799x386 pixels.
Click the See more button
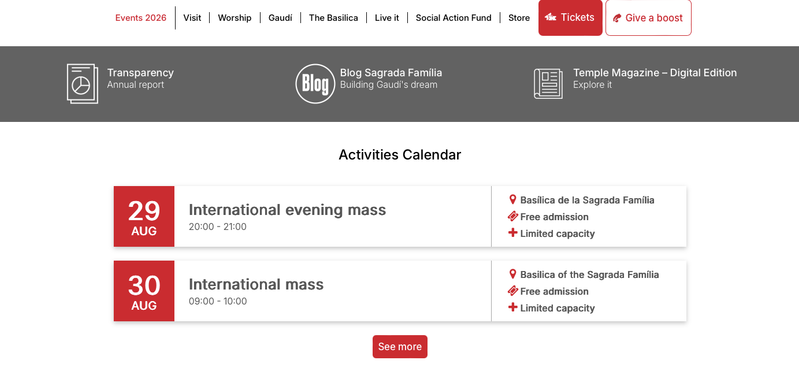pyautogui.click(x=400, y=347)
